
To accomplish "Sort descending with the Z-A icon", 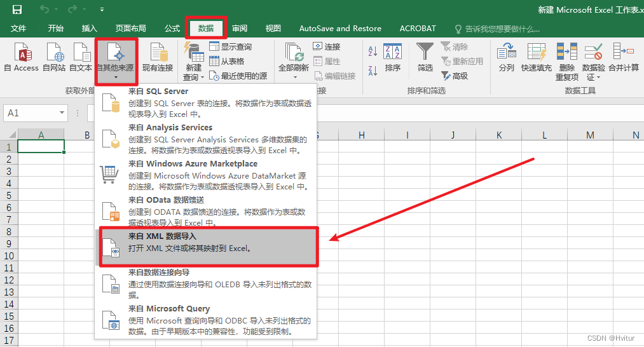I will tap(373, 71).
